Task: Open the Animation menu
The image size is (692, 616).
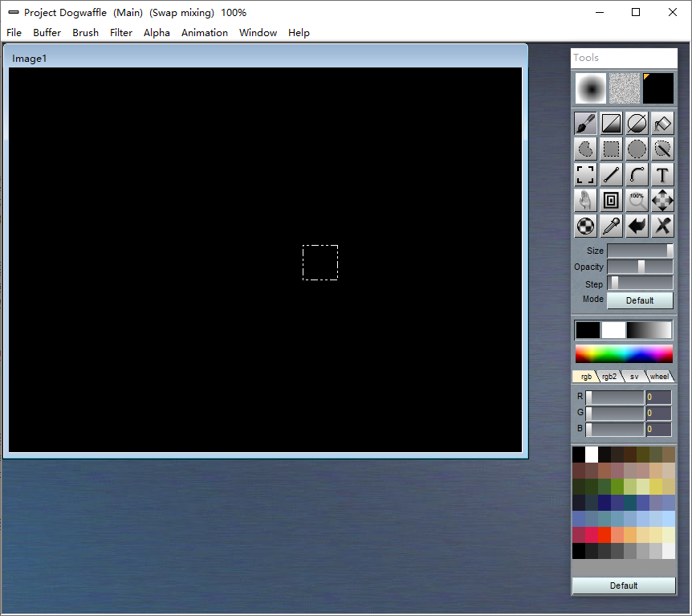Action: [x=205, y=33]
